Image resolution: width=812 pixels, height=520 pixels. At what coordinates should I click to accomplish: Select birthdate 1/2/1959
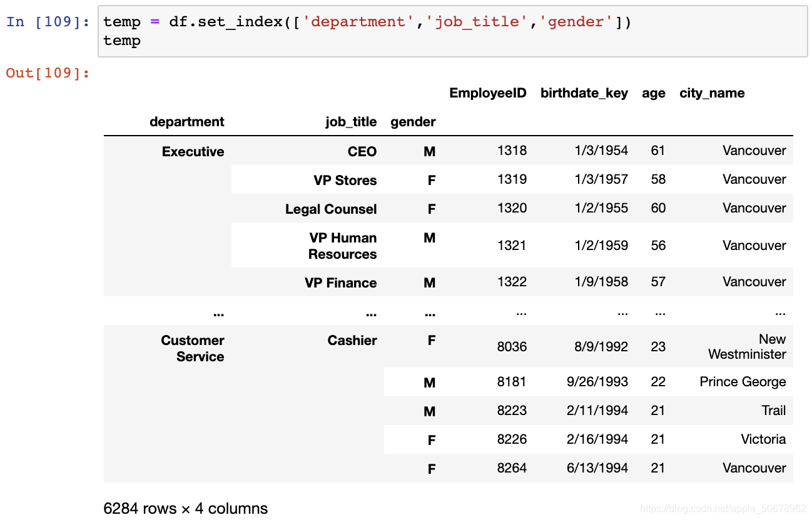coord(601,246)
